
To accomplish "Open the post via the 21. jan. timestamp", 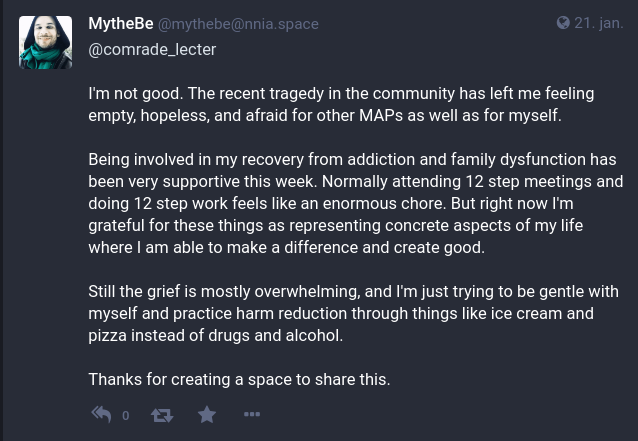I will click(598, 23).
